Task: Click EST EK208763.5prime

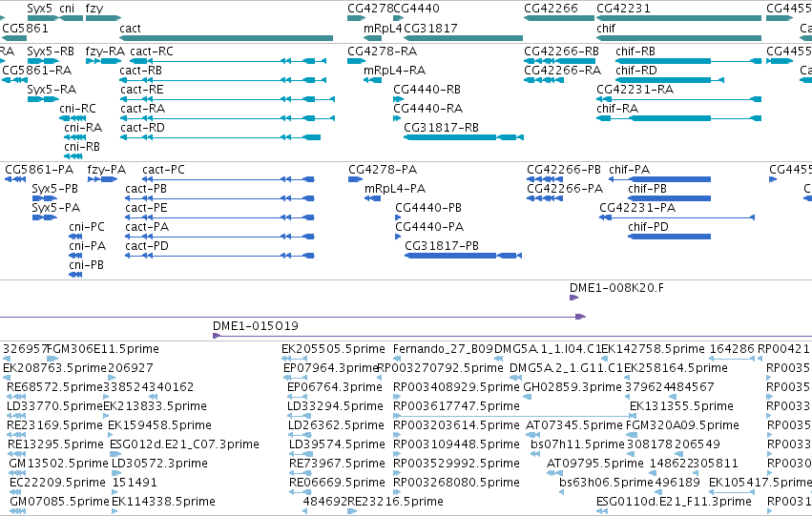Action: [x=7, y=378]
